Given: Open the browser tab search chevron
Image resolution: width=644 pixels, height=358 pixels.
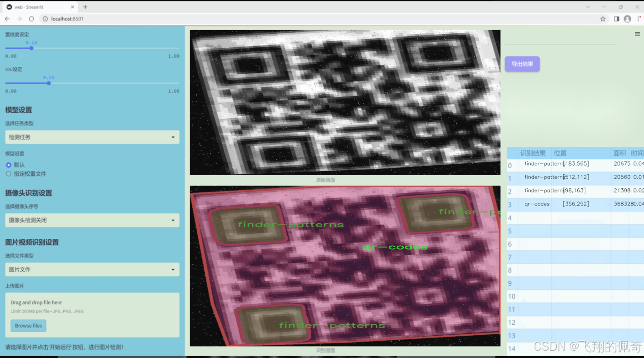Looking at the screenshot, I should click(x=588, y=7).
